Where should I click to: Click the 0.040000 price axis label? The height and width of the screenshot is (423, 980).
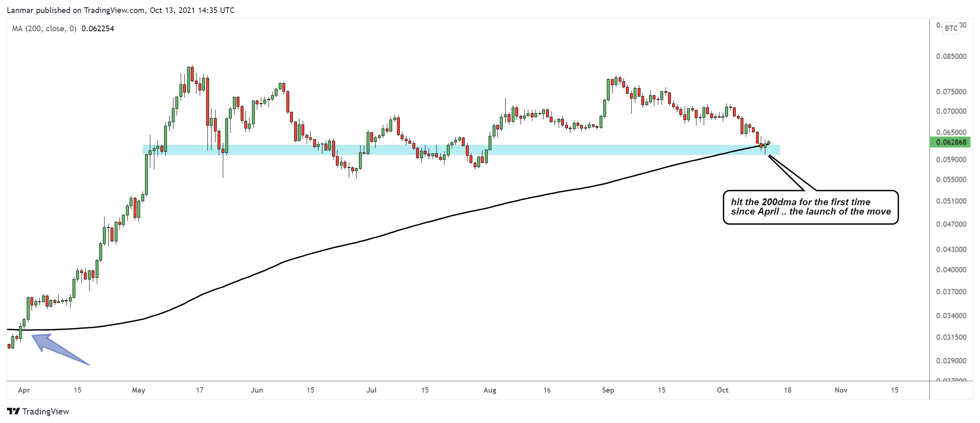click(x=951, y=270)
